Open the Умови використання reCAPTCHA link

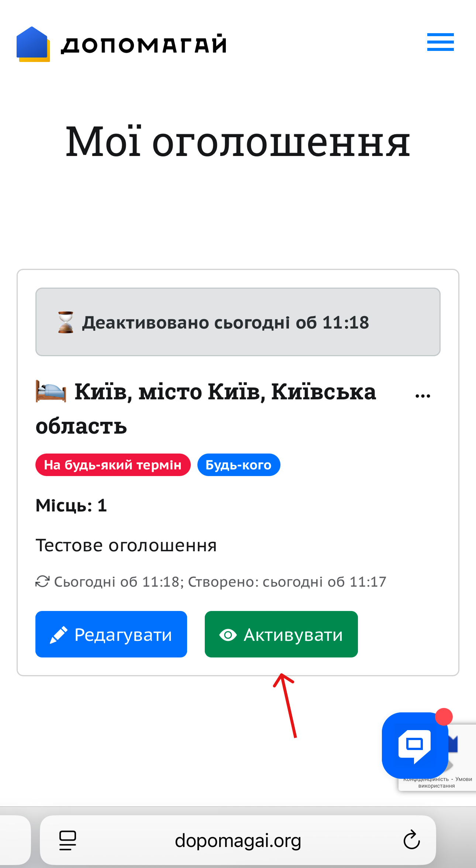click(450, 782)
